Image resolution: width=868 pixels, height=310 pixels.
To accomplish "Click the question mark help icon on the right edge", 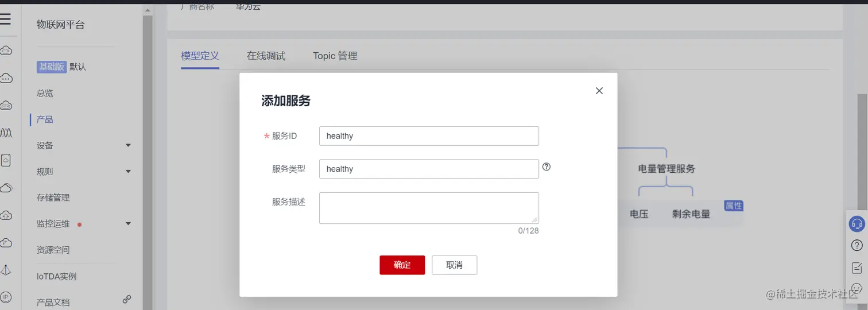I will 857,246.
